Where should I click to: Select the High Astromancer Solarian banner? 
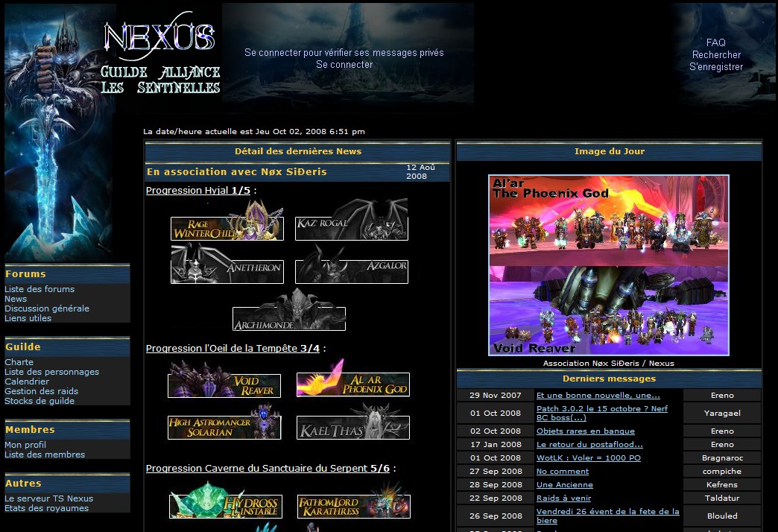pos(224,426)
